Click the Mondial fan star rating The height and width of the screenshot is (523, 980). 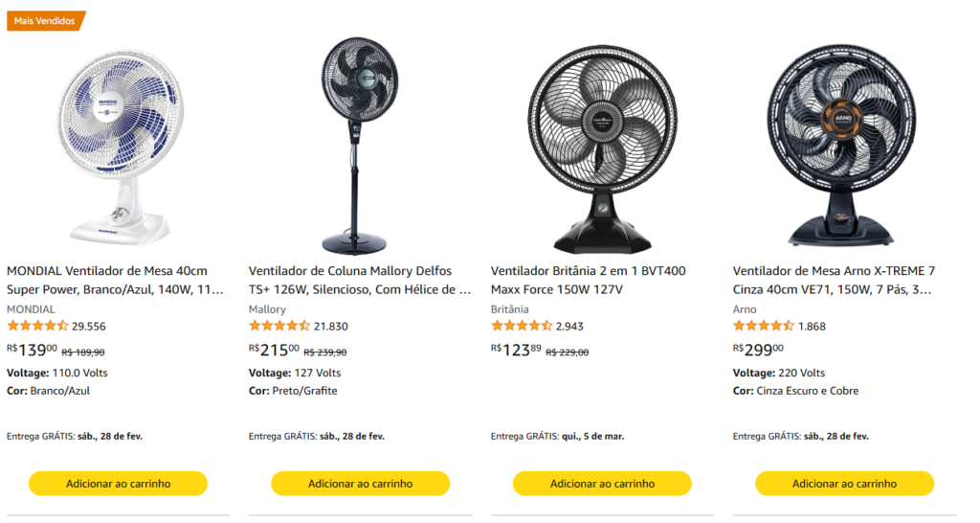(x=37, y=326)
